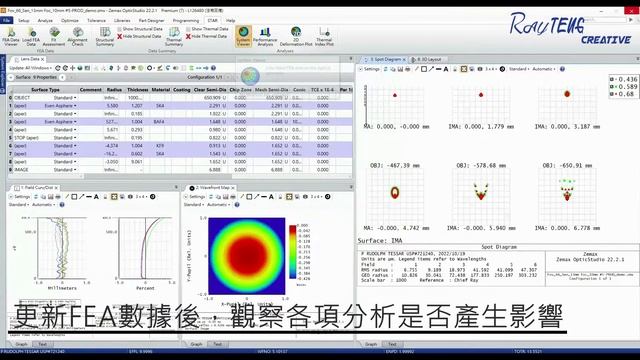The height and width of the screenshot is (360, 640).
Task: Select rectangle annotation tool in Spot Diagram
Action: coord(424,69)
